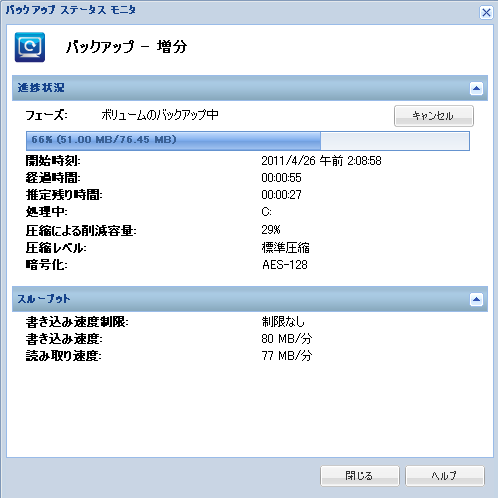Click the start time 2011/4/26 午前 2:08:58

321,161
